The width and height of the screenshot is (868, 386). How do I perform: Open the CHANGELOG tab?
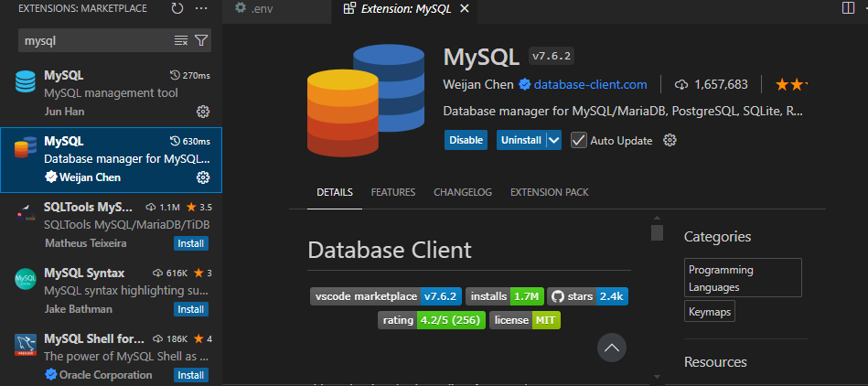coord(463,192)
